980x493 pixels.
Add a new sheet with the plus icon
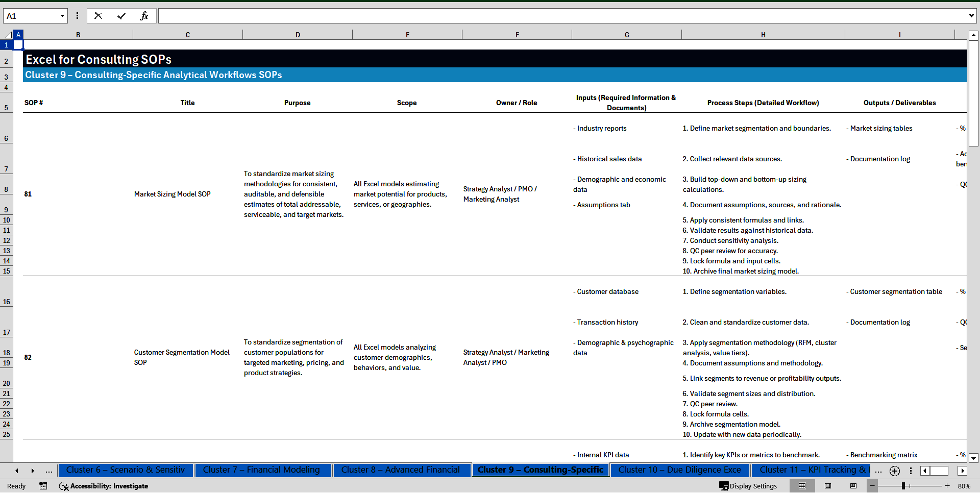click(x=894, y=471)
